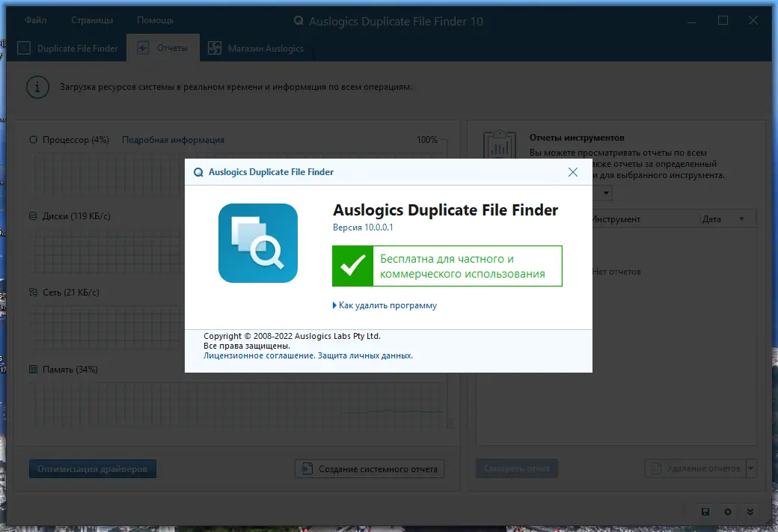Open settings gear icon in status bar

[727, 512]
